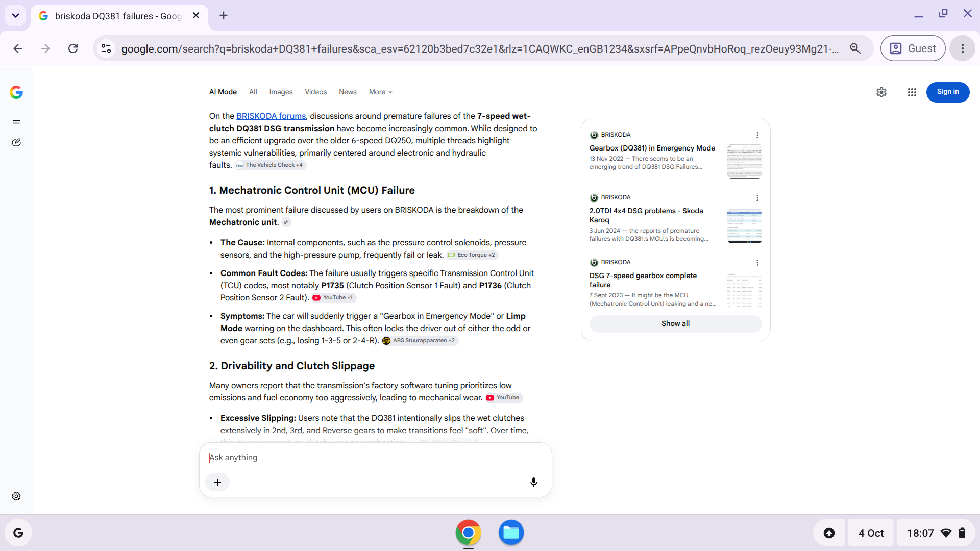Open the sidebar hamburger menu

(x=16, y=122)
